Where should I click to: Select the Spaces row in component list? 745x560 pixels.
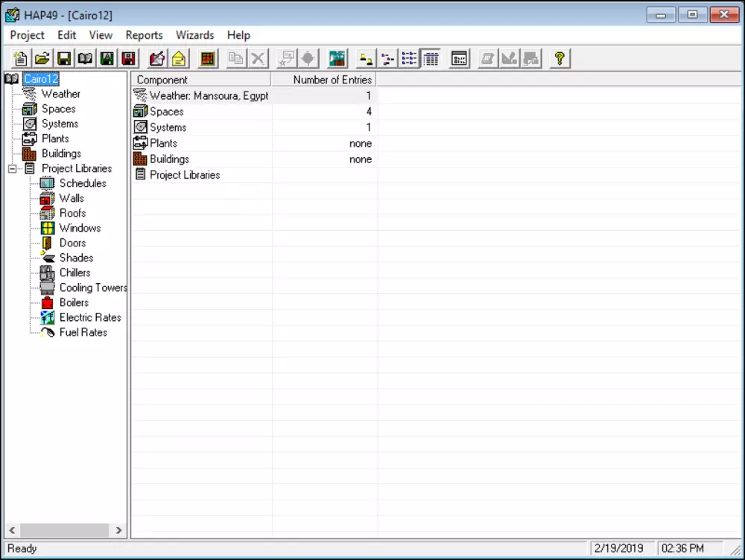pyautogui.click(x=254, y=112)
